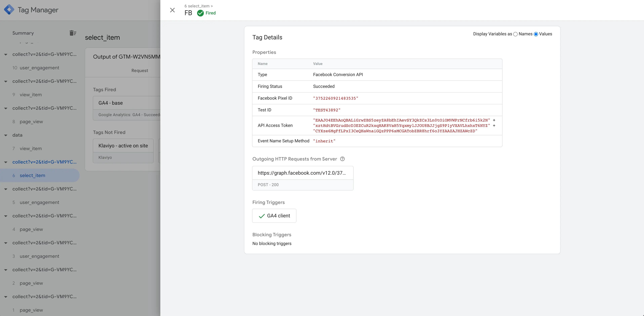Collapse the collect group above page_view 1
The image size is (644, 316).
(x=6, y=297)
